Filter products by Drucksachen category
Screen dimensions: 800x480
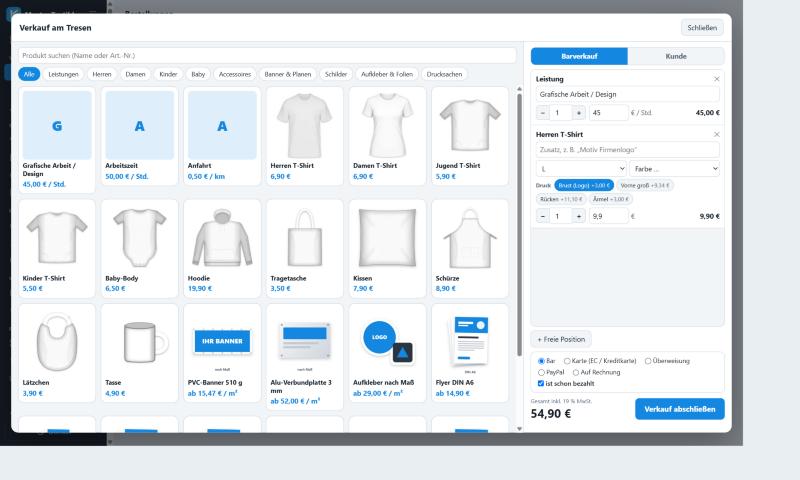tap(444, 74)
